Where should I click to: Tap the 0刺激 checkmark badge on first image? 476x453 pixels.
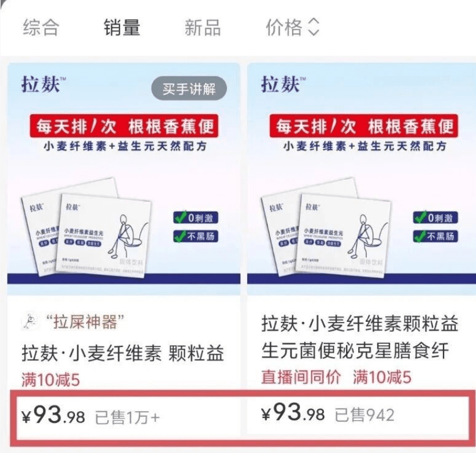tap(196, 218)
